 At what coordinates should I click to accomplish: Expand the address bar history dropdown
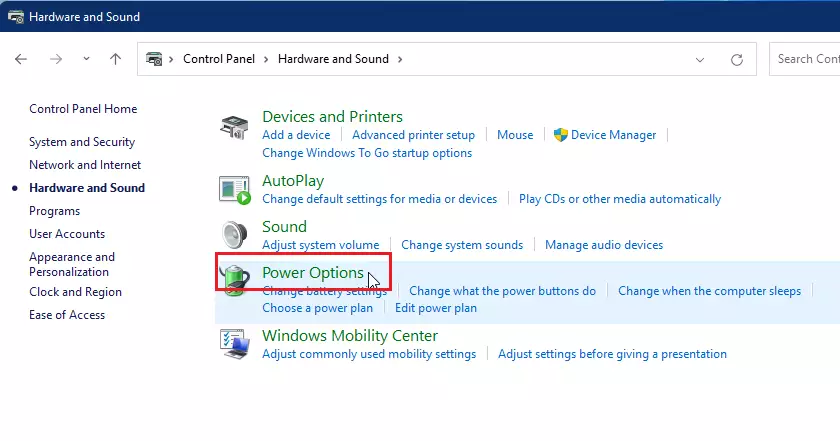[700, 59]
